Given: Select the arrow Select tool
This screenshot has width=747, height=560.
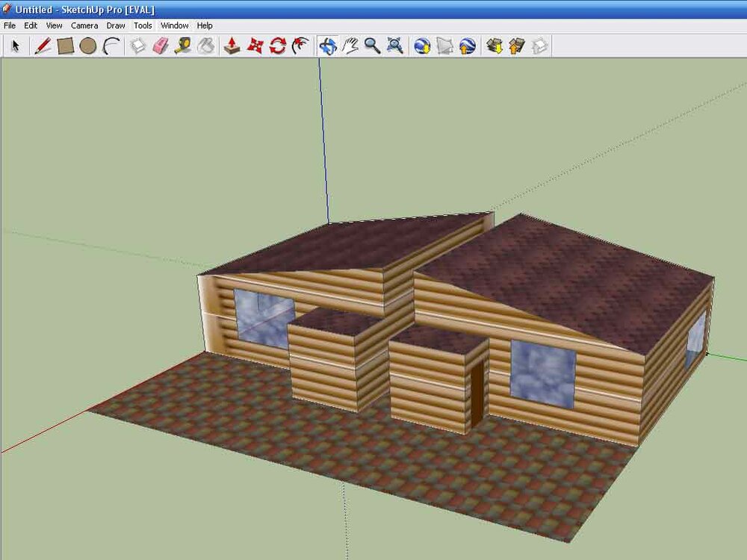Looking at the screenshot, I should pos(14,46).
